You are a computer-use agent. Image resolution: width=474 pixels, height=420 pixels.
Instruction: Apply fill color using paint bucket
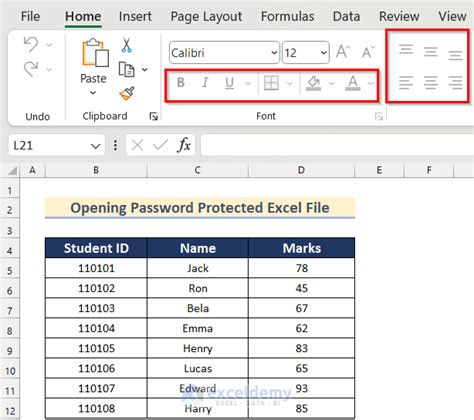pos(313,83)
